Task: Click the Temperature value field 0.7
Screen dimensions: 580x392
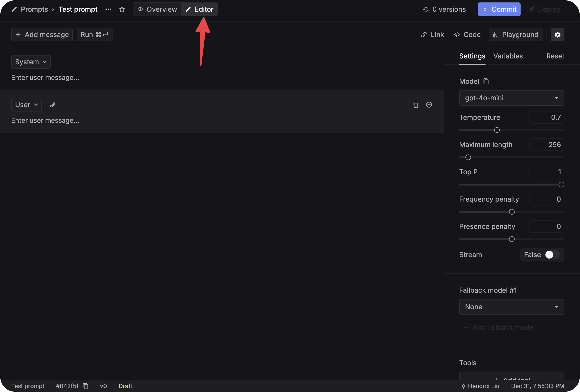Action: [547, 117]
